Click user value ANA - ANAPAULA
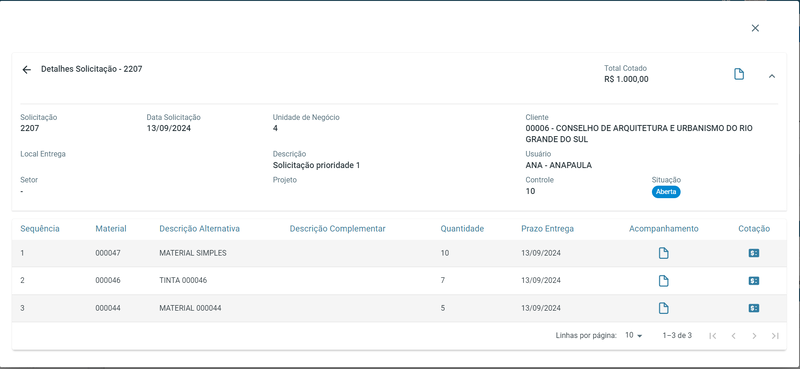800x369 pixels. click(x=559, y=165)
